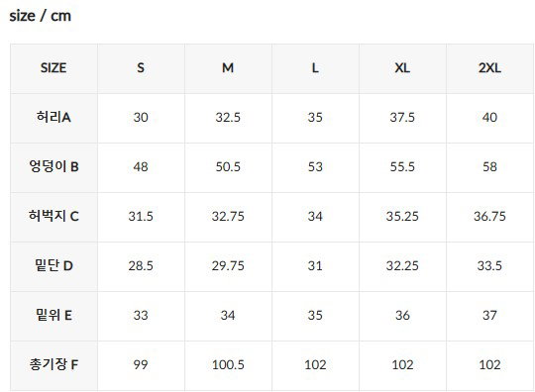This screenshot has width=535, height=392.
Task: Click the 36.75 thigh value cell
Action: point(490,217)
